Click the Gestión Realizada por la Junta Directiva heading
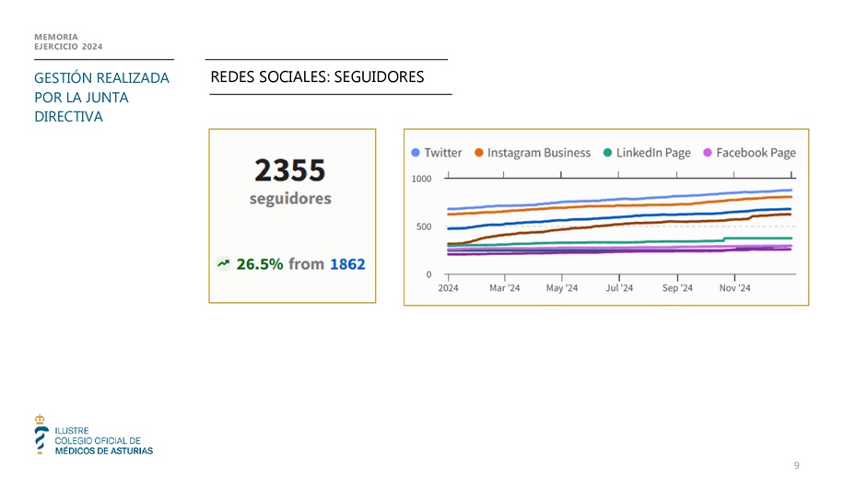This screenshot has width=868, height=488. 101,98
